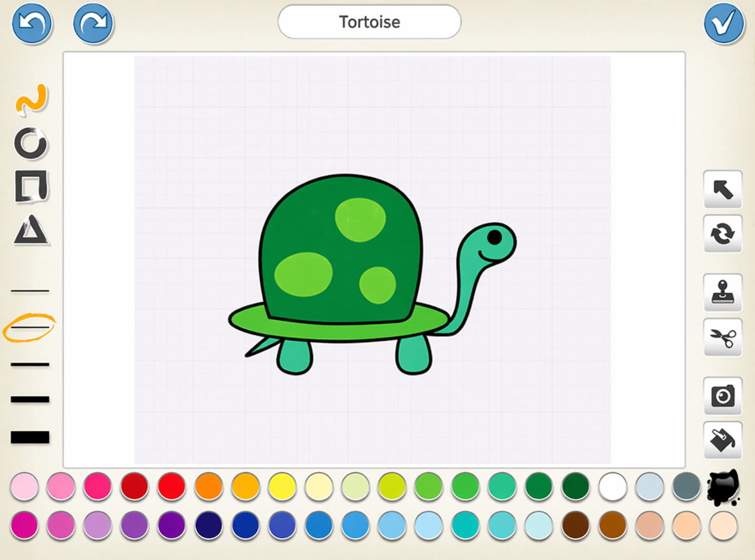Viewport: 755px width, 560px height.
Task: Pick the dark crimson red swatch
Action: pyautogui.click(x=134, y=486)
